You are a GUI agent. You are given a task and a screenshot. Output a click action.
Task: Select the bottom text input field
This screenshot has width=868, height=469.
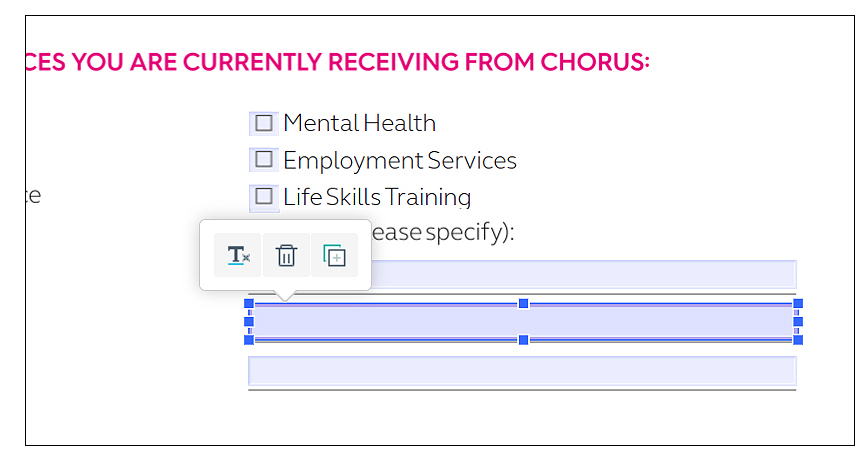521,371
